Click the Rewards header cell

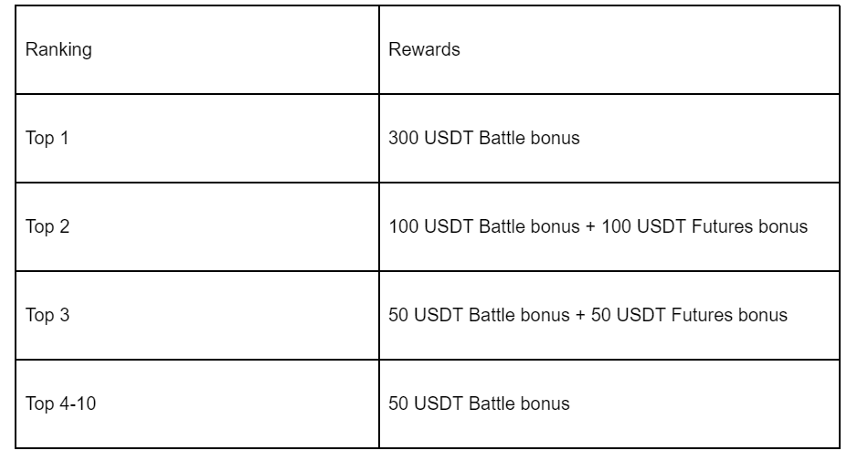click(424, 50)
